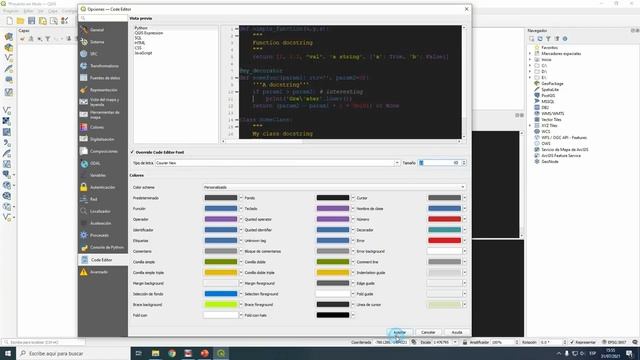The width and height of the screenshot is (640, 360).
Task: Click the Ayuda button
Action: pyautogui.click(x=457, y=332)
